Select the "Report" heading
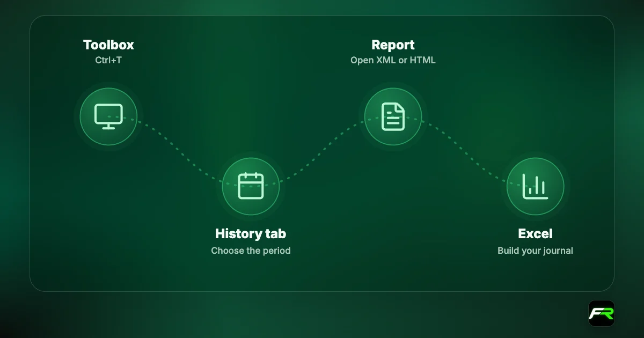Screen dimensions: 644x338 pos(393,45)
